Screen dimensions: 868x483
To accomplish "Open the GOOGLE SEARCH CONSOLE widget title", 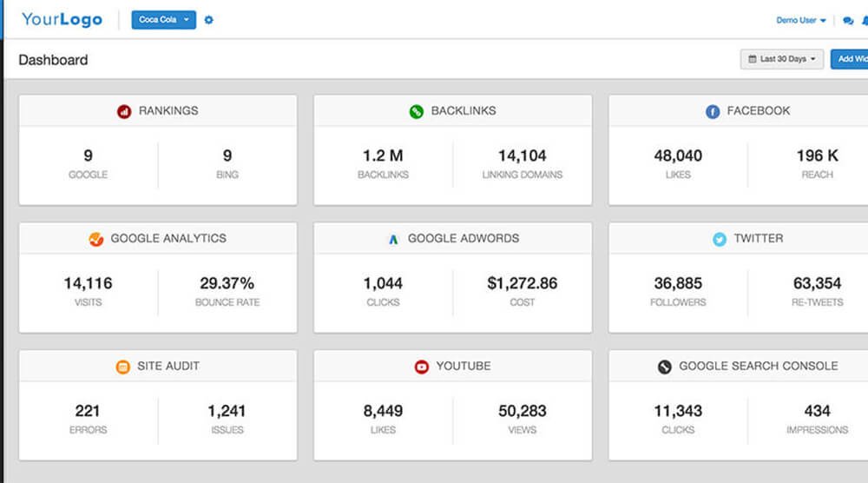I will tap(759, 366).
